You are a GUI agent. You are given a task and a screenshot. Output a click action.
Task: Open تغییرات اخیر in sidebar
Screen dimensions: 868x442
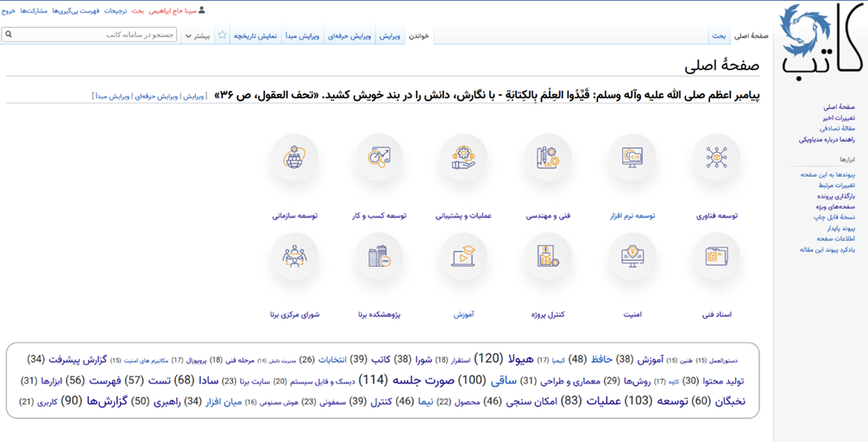click(839, 118)
